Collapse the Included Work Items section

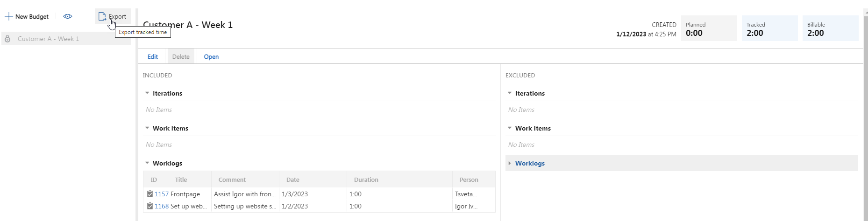pyautogui.click(x=147, y=128)
